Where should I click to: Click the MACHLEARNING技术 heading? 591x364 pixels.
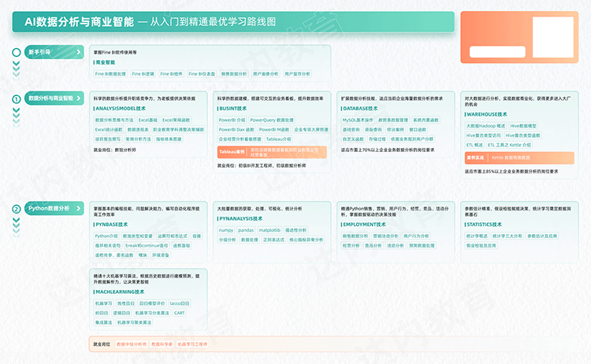[x=119, y=292]
